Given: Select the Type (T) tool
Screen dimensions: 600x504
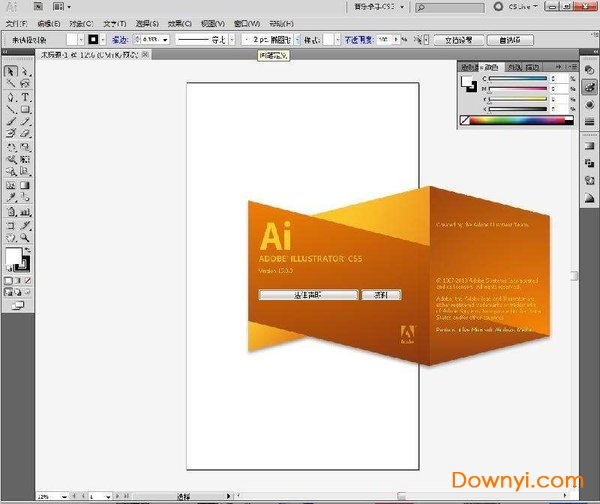Looking at the screenshot, I should click(x=24, y=97).
